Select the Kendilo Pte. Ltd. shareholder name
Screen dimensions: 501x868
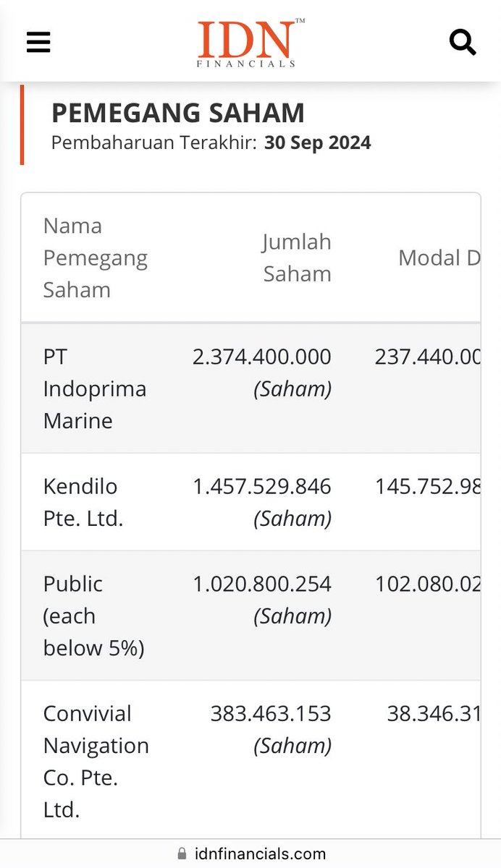(83, 502)
